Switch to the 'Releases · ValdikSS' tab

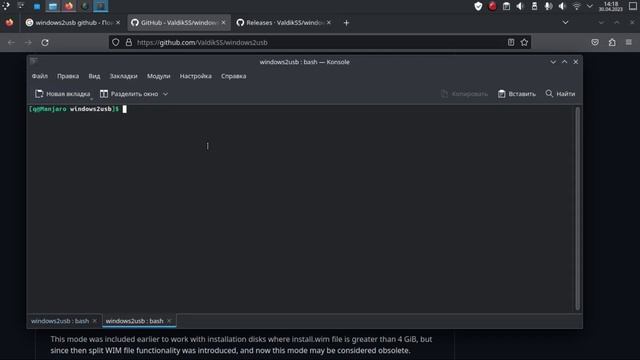click(284, 23)
